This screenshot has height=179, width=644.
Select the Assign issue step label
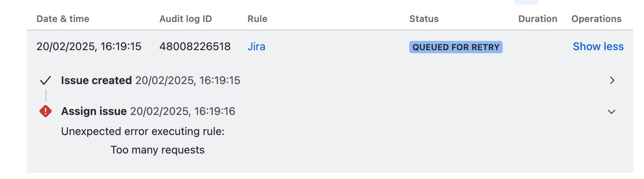(x=94, y=111)
